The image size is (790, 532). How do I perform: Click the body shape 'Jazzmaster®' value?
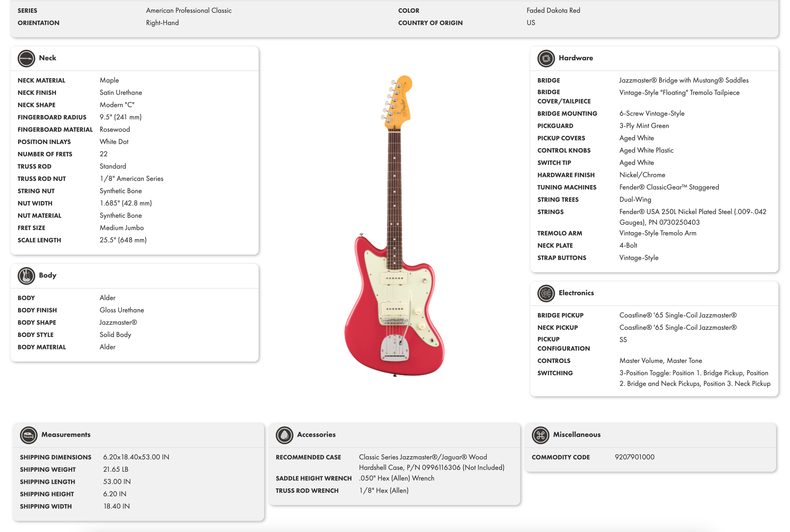pyautogui.click(x=118, y=322)
